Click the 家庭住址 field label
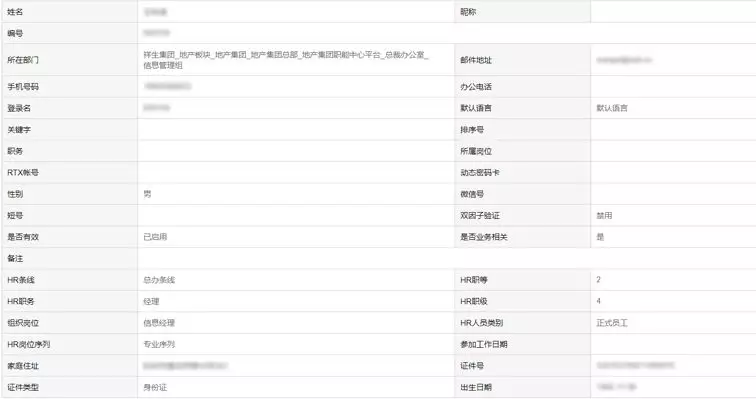Viewport: 756px width, 399px height. (x=23, y=366)
